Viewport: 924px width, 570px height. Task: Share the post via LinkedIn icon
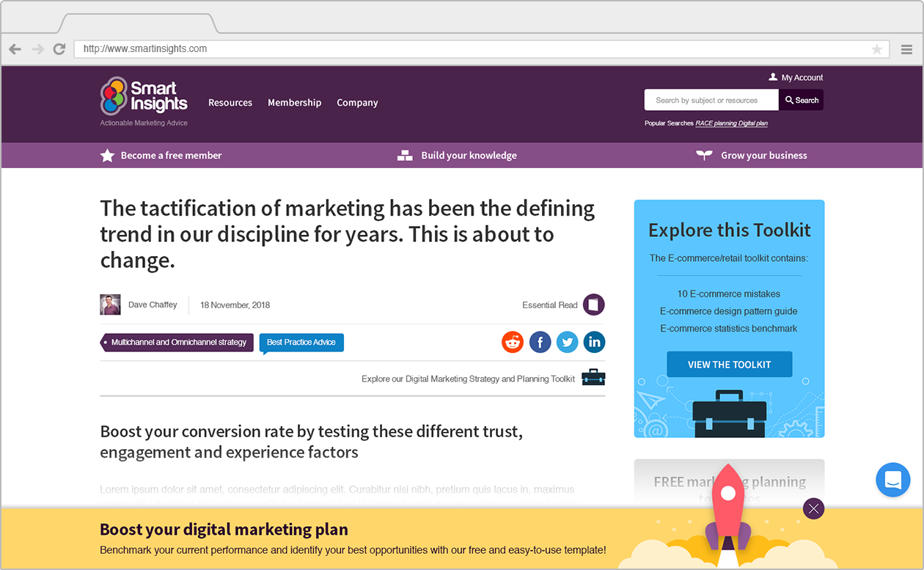[x=594, y=342]
